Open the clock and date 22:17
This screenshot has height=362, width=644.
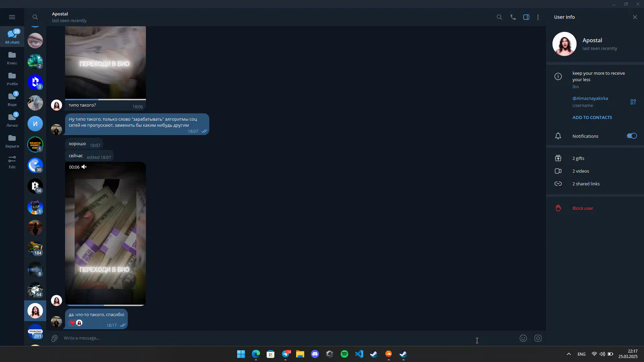(628, 354)
